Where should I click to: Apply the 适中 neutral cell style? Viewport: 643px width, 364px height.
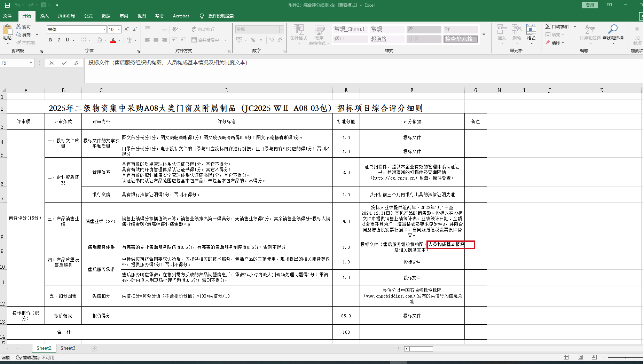pyautogui.click(x=350, y=39)
